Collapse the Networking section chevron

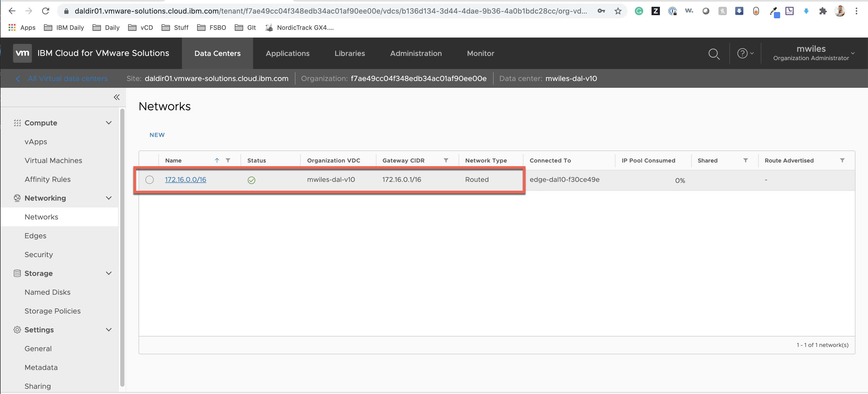109,198
